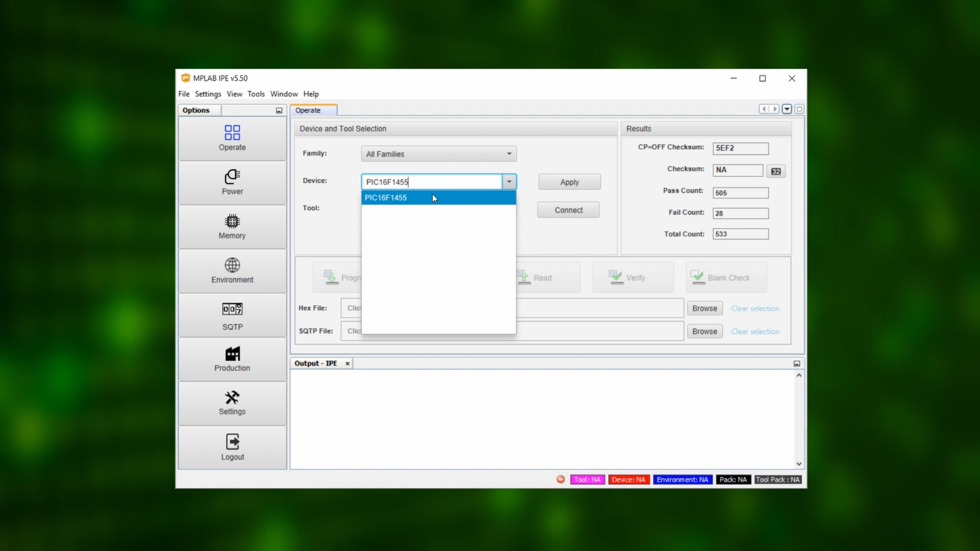This screenshot has width=980, height=551.
Task: Open the Production factory icon
Action: tap(232, 354)
